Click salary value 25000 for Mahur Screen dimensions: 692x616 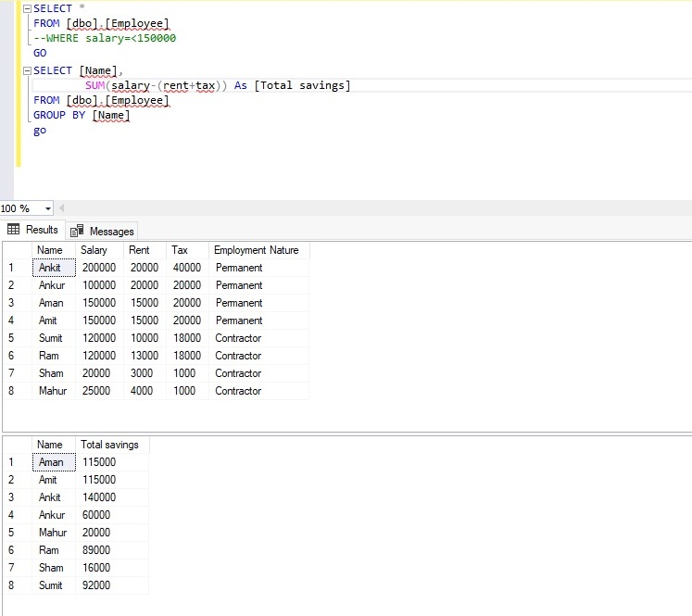click(x=99, y=391)
